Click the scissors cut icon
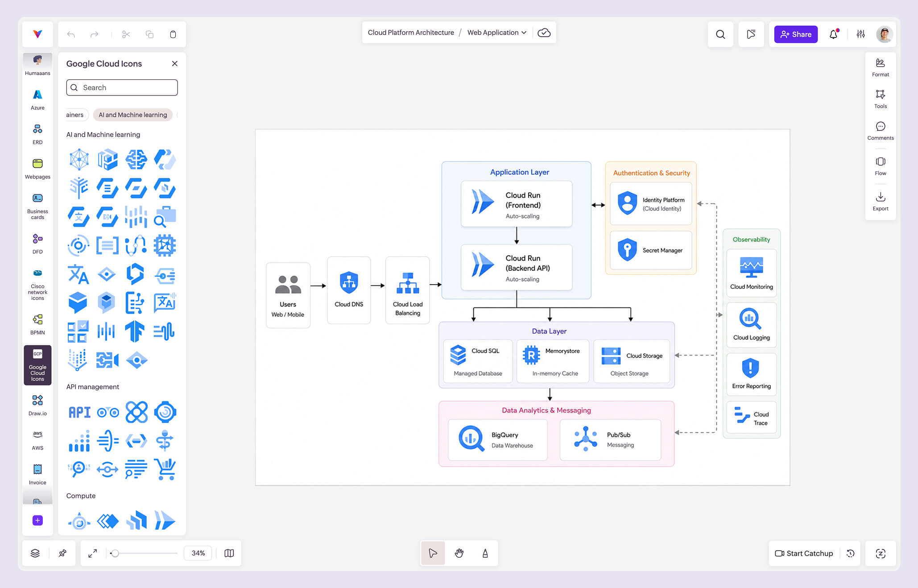Viewport: 918px width, 588px height. click(x=126, y=34)
